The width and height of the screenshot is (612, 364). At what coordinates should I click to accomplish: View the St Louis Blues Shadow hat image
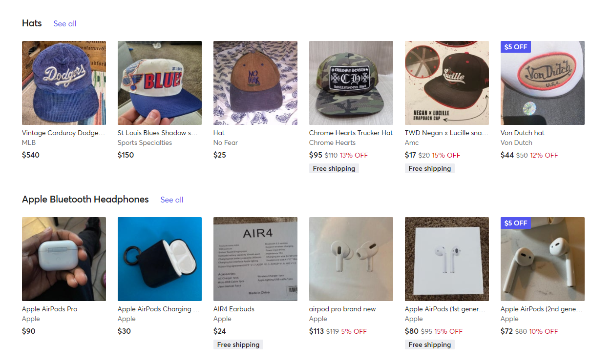coord(160,83)
